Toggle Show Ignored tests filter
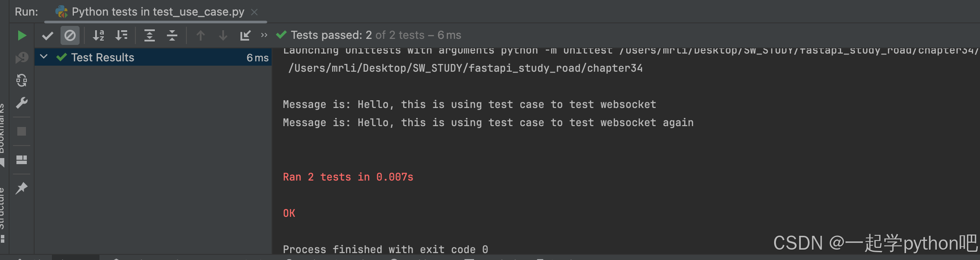The height and width of the screenshot is (260, 980). tap(70, 35)
